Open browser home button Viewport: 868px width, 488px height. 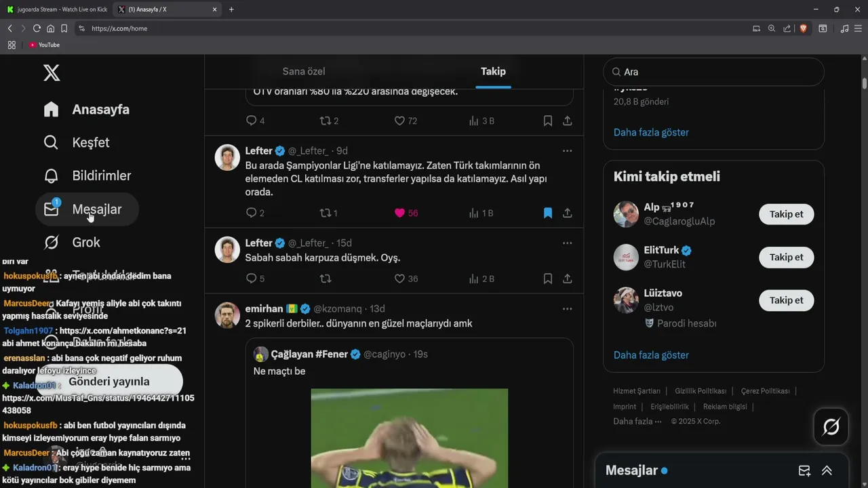[x=50, y=28]
